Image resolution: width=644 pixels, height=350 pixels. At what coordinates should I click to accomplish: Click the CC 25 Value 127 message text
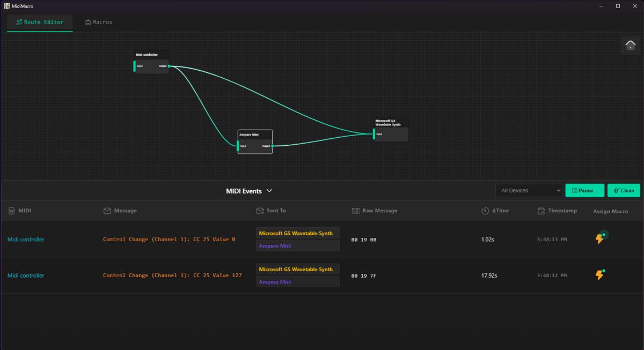pos(172,275)
